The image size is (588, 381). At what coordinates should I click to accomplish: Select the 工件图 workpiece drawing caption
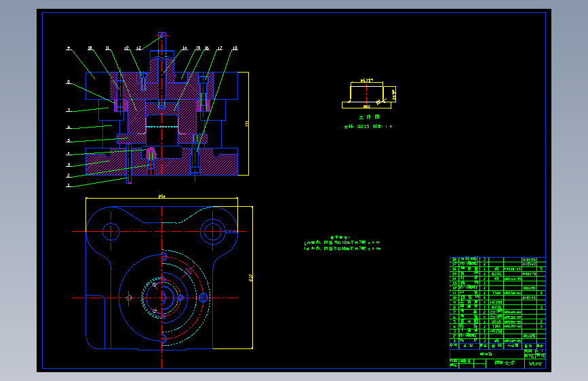point(369,117)
